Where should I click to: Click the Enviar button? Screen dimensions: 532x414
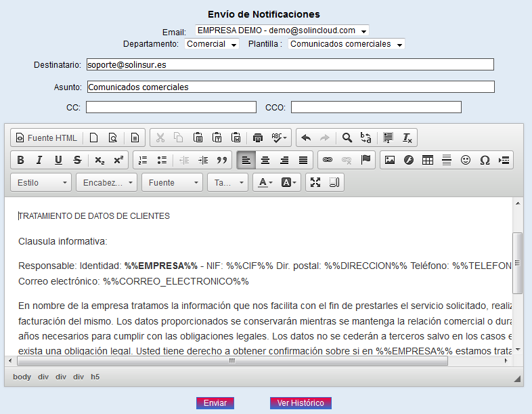pyautogui.click(x=215, y=403)
